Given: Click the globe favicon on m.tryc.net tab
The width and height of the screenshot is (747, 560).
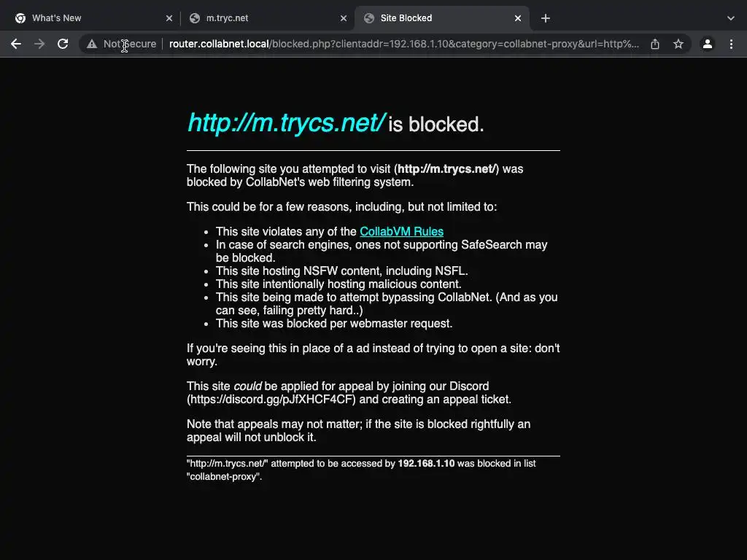Looking at the screenshot, I should point(194,18).
